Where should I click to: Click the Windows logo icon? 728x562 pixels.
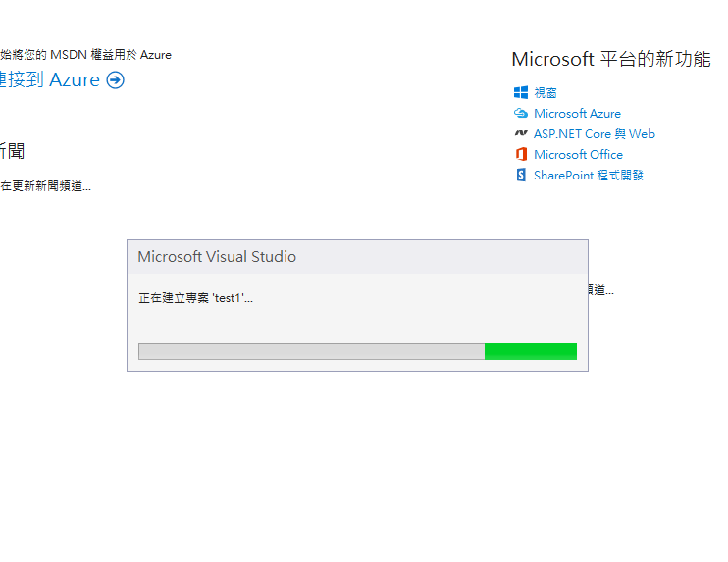click(x=520, y=92)
